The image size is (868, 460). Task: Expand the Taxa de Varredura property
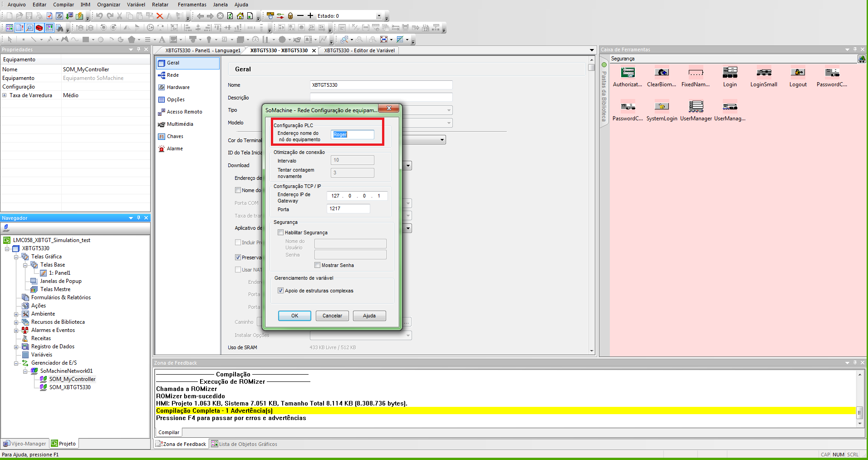click(5, 95)
